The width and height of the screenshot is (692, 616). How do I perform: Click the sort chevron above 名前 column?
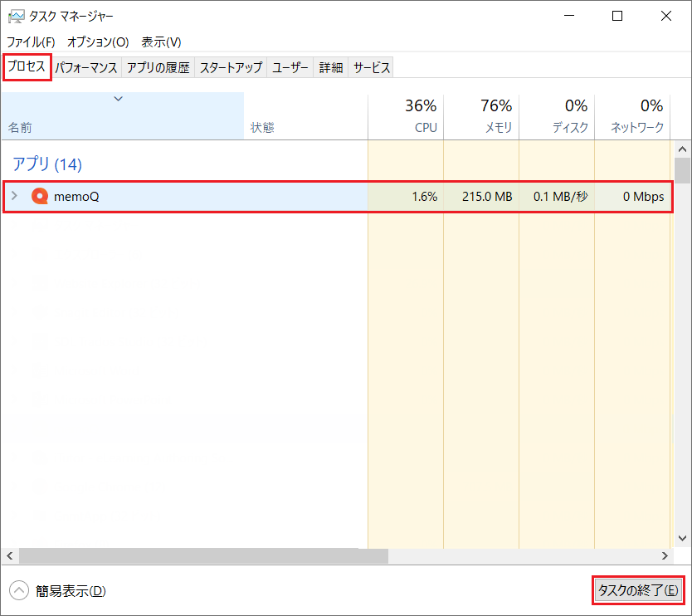118,99
